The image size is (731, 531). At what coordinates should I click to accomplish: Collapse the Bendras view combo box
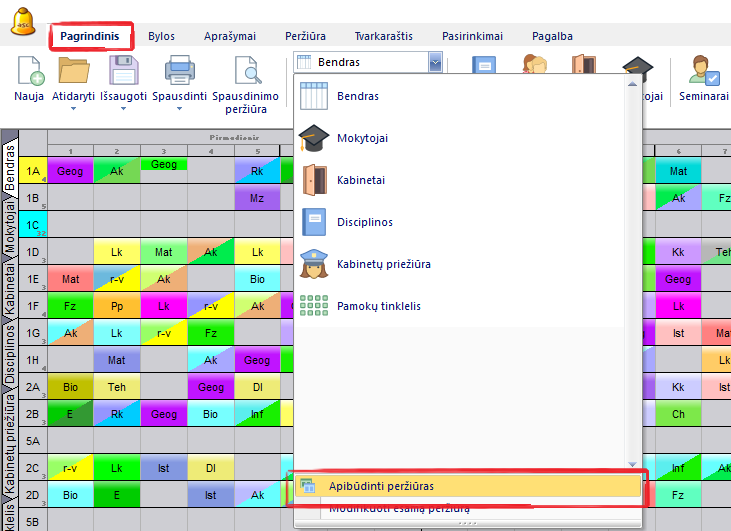pos(435,62)
